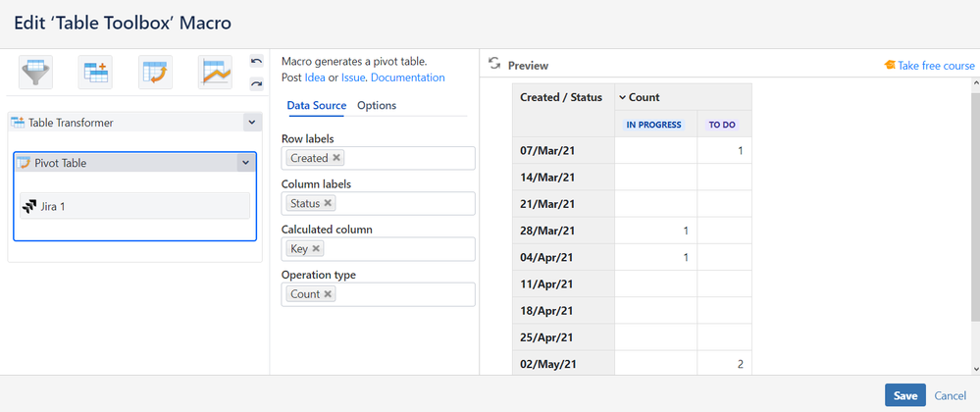This screenshot has height=412, width=980.
Task: Remove the Status tag from Column labels
Action: click(328, 203)
